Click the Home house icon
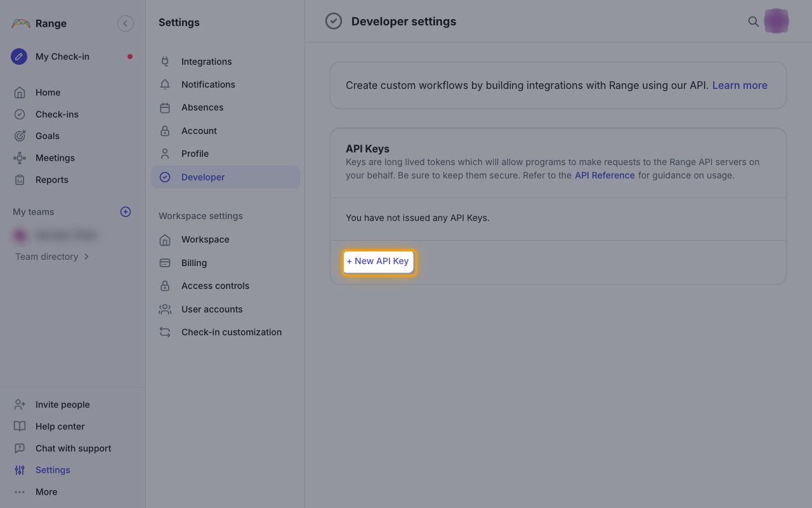The image size is (812, 508). [20, 93]
